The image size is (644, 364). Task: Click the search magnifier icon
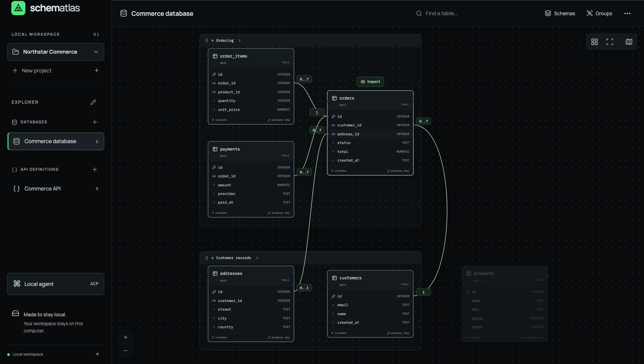[419, 13]
